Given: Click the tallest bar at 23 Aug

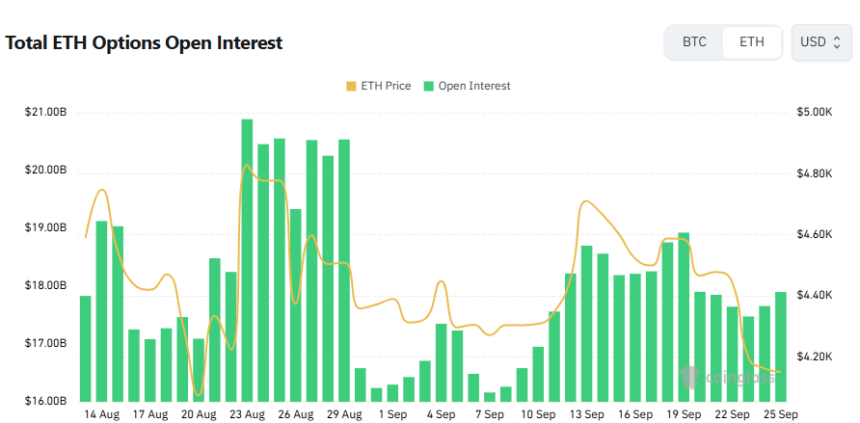Looking at the screenshot, I should click(x=247, y=260).
